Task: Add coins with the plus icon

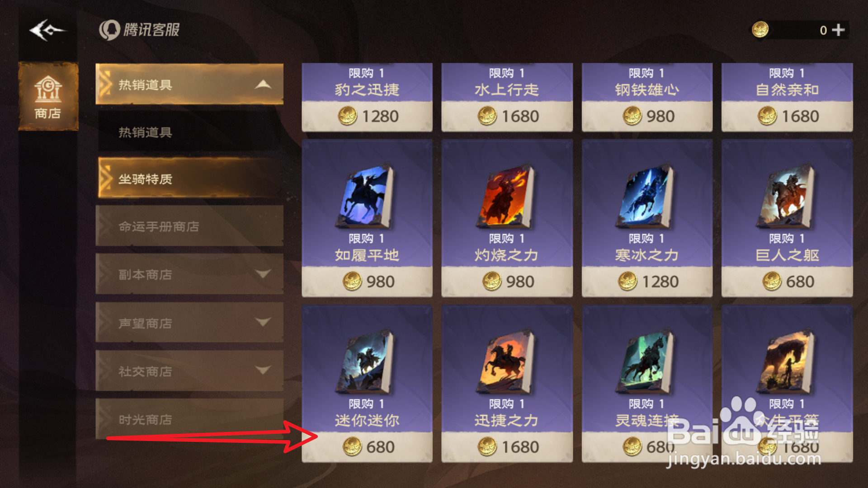Action: [838, 30]
